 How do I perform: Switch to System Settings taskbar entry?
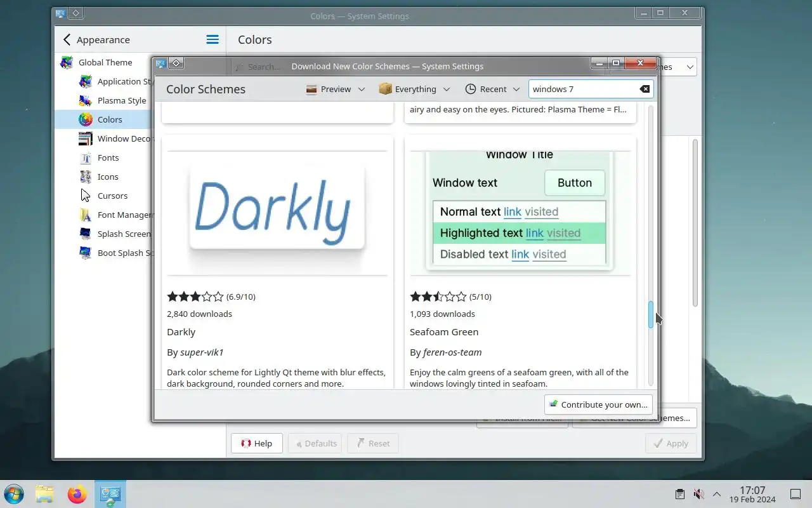pyautogui.click(x=110, y=494)
